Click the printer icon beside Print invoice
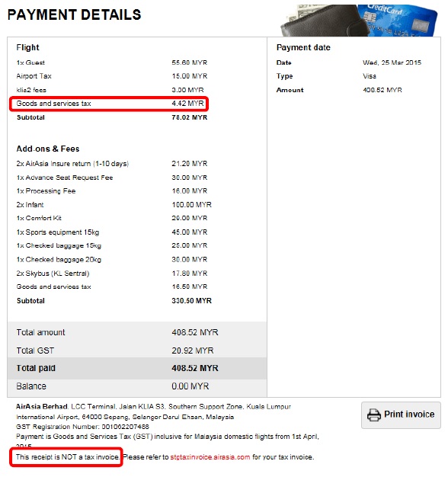This screenshot has height=477, width=448. point(374,415)
